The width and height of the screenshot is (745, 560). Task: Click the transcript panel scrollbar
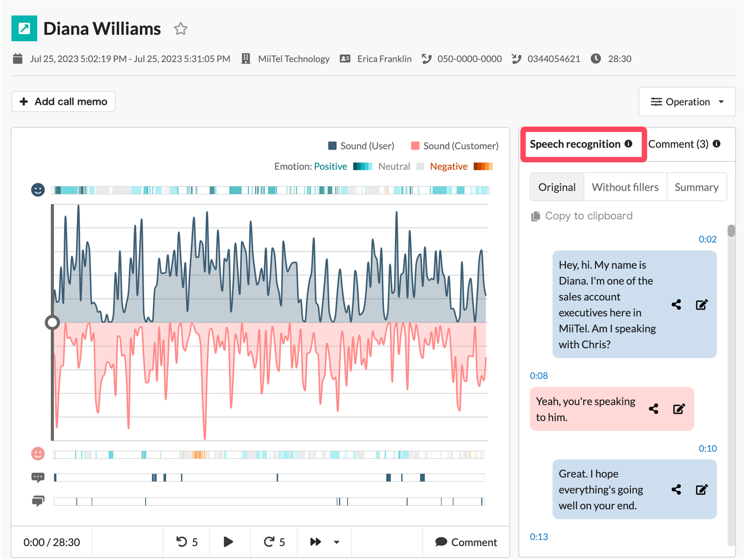[731, 231]
